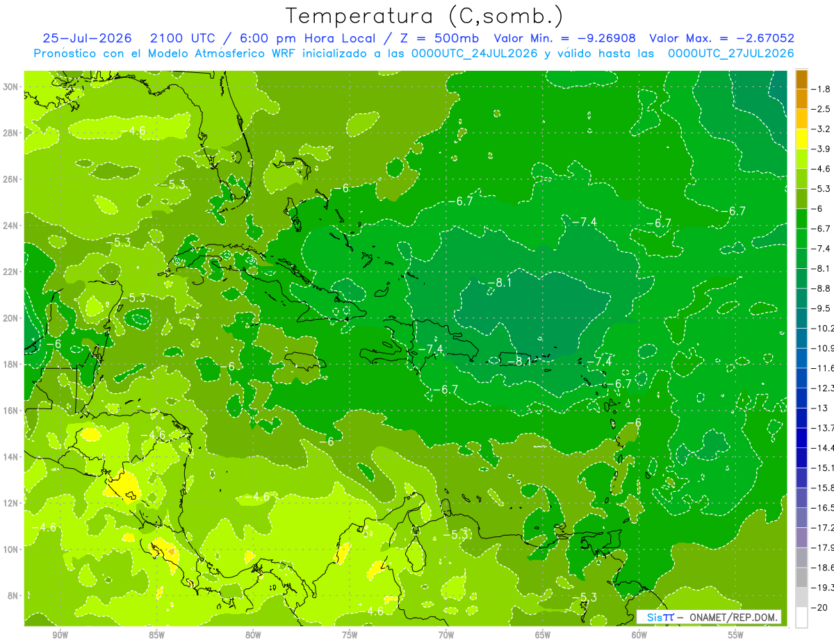Click the colorbar legend value '-20'
The width and height of the screenshot is (834, 644).
pos(821,607)
